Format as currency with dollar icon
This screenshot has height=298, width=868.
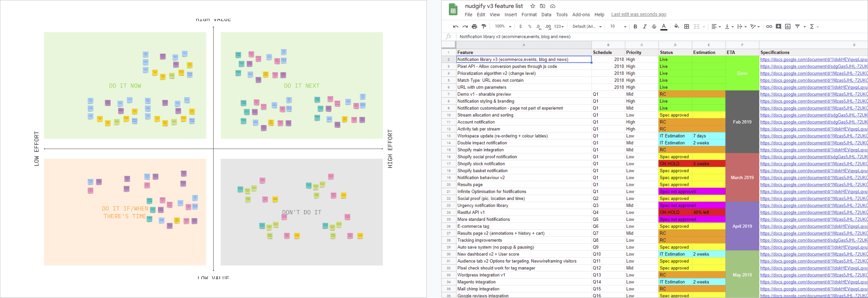coord(520,27)
